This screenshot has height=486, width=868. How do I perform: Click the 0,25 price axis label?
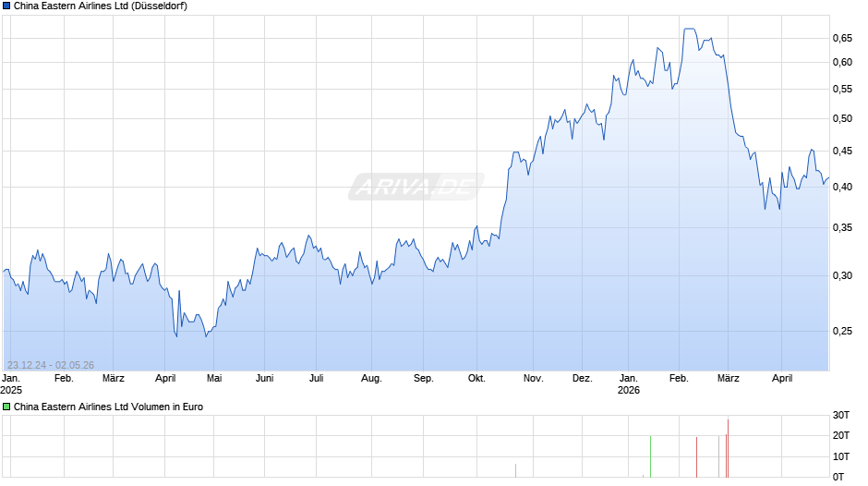(x=842, y=332)
